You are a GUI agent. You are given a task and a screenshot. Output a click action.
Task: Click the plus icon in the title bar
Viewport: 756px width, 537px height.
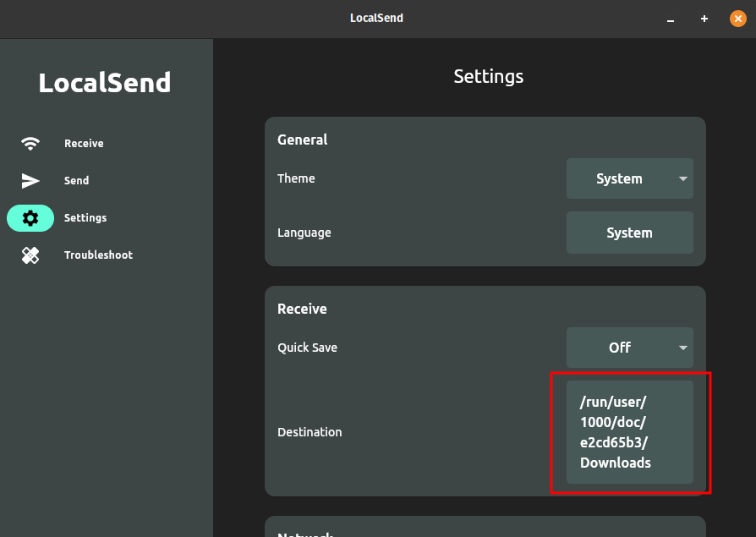pos(704,18)
